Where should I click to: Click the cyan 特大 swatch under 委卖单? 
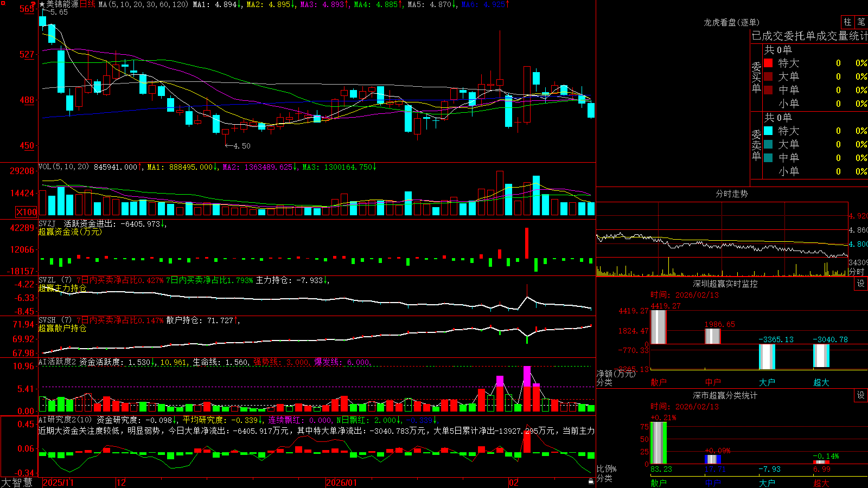(768, 131)
